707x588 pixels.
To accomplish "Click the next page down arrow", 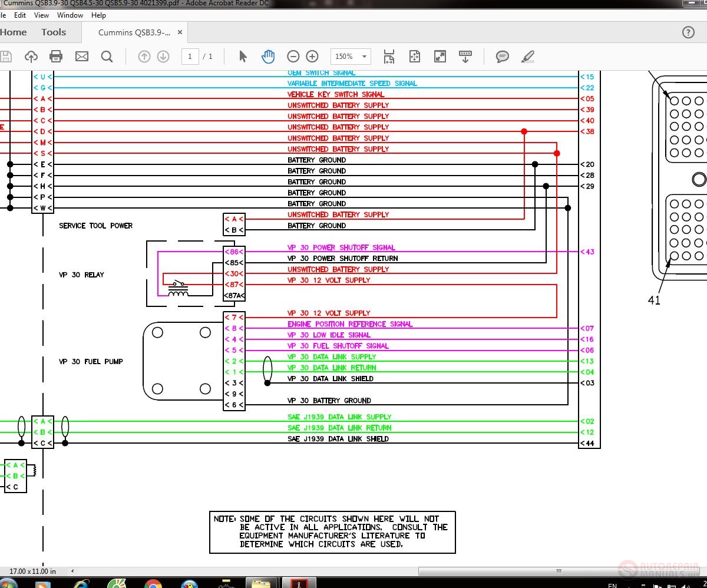I will [x=163, y=56].
